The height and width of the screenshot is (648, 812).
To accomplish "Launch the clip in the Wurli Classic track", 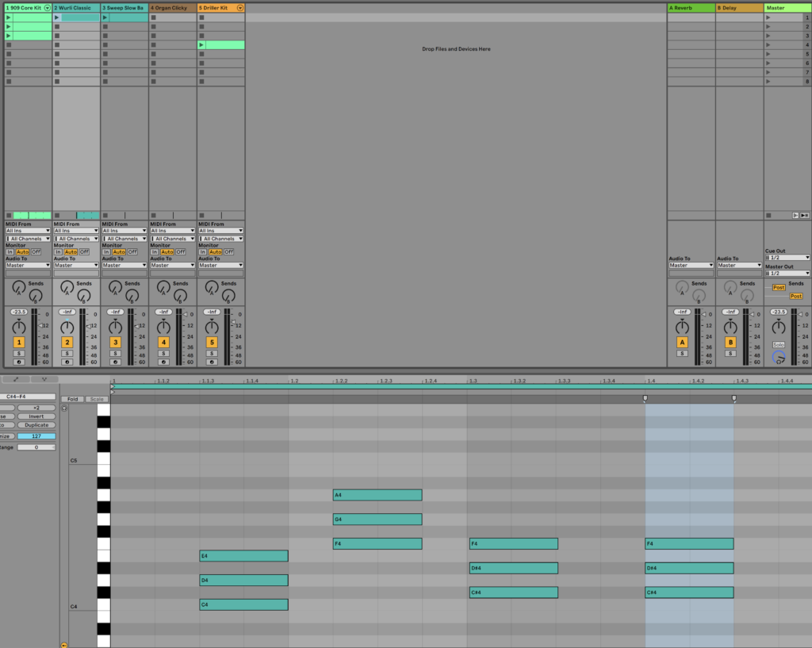I will point(57,17).
